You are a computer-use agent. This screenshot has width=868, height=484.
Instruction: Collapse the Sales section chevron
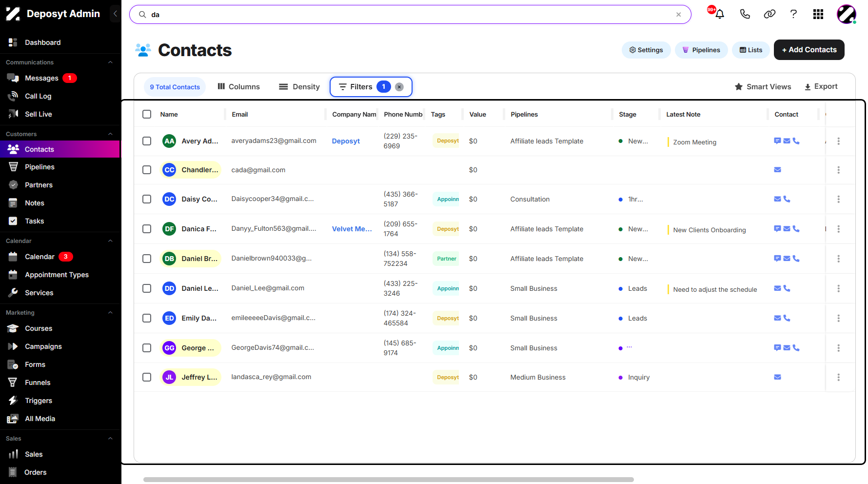click(110, 439)
